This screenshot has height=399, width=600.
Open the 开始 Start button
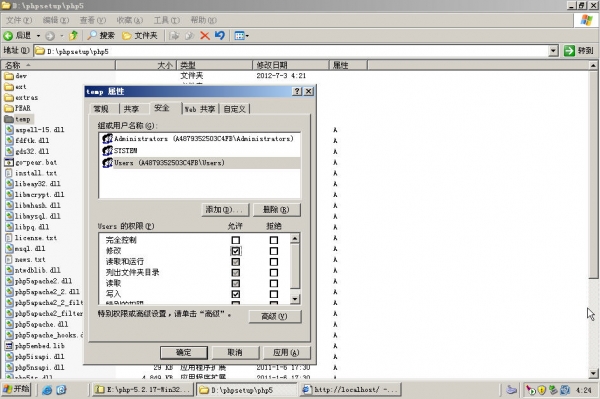[x=16, y=389]
